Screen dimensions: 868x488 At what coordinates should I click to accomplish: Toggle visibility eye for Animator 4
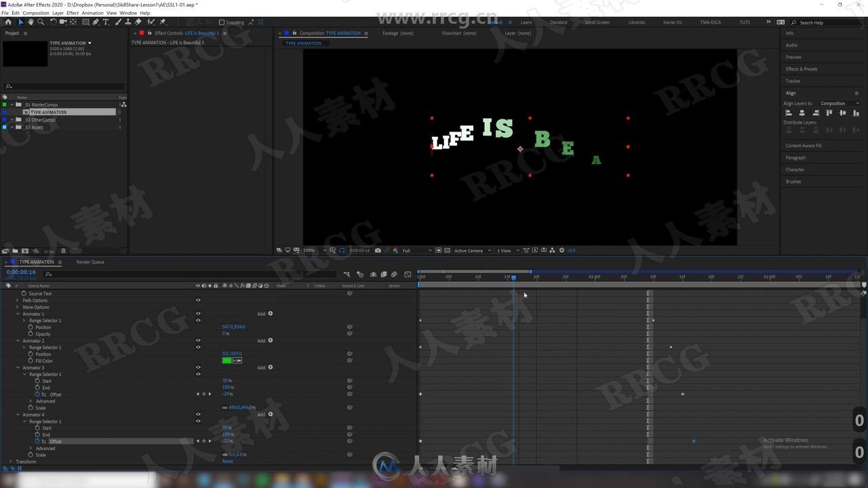198,414
